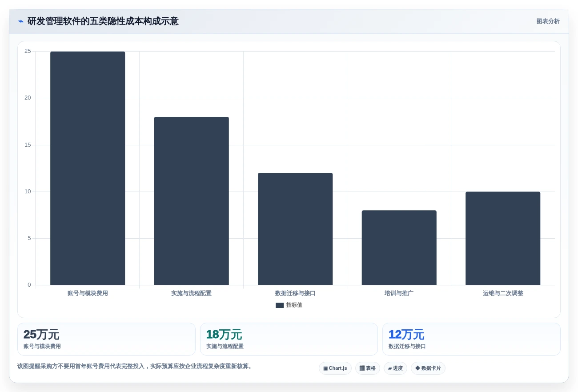Viewport: 578px width, 392px height.
Task: Select the 数据迁移与接口 bar
Action: [295, 229]
